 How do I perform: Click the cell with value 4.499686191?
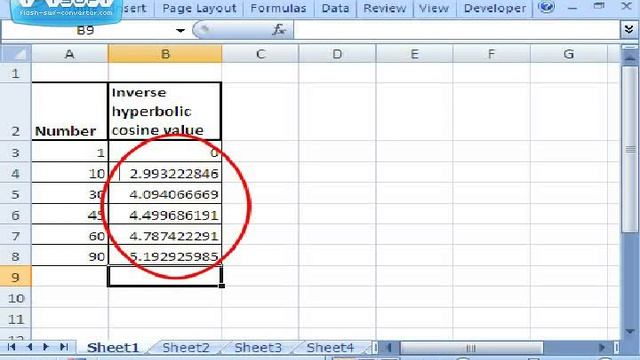(165, 215)
